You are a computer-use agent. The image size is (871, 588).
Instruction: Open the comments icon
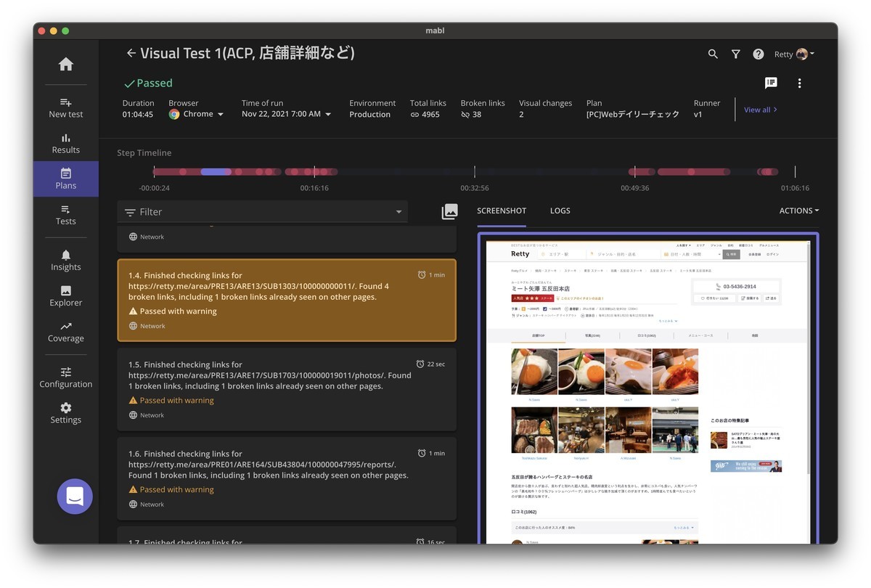(771, 83)
